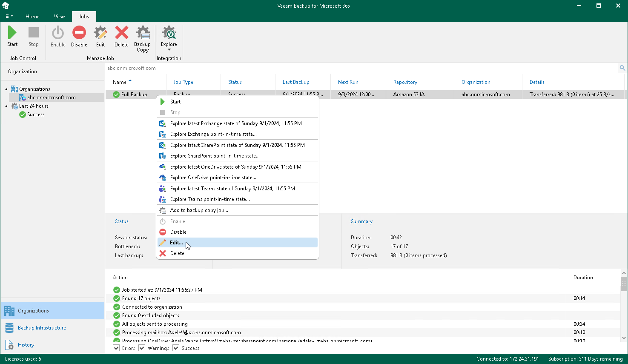Click into the abc.onmicrosoft.com search field

click(x=362, y=68)
